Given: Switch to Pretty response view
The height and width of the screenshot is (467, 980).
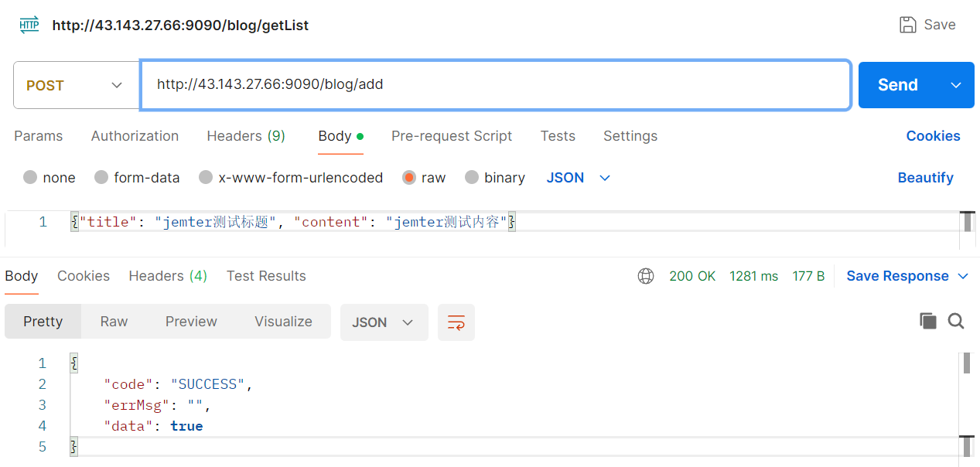Looking at the screenshot, I should [43, 322].
